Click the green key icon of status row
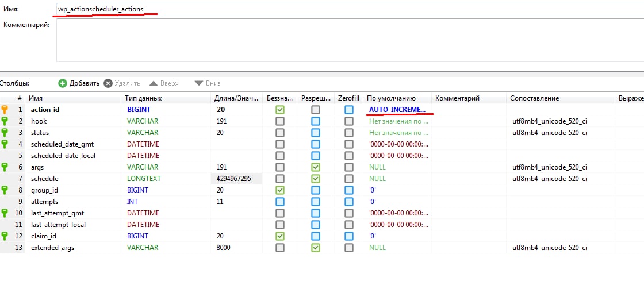 [5, 133]
